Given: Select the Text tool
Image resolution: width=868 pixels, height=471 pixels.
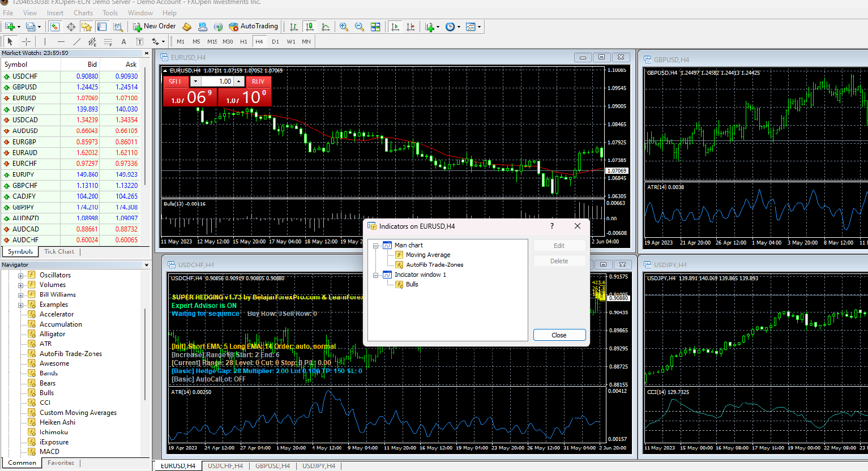Looking at the screenshot, I should 123,41.
